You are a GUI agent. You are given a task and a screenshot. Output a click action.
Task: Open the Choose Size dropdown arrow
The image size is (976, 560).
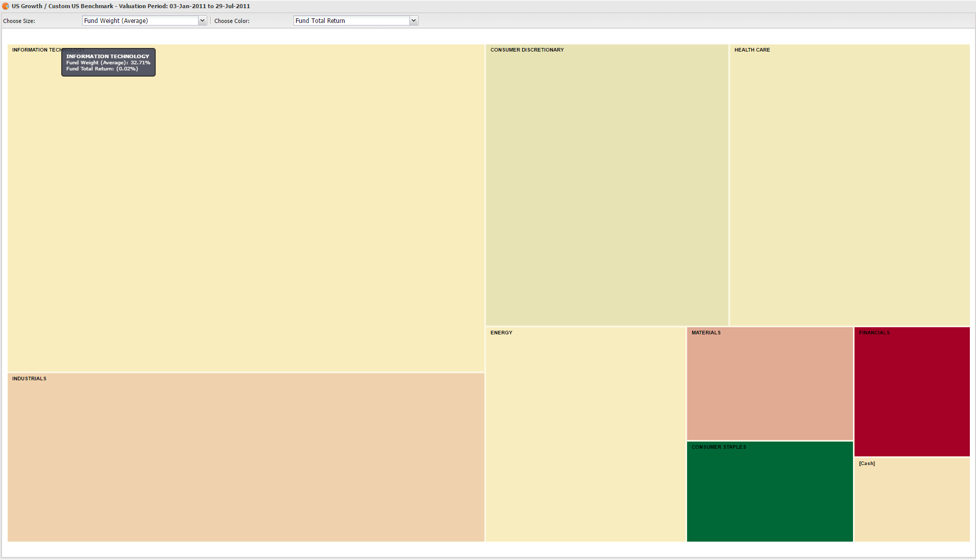pyautogui.click(x=202, y=21)
